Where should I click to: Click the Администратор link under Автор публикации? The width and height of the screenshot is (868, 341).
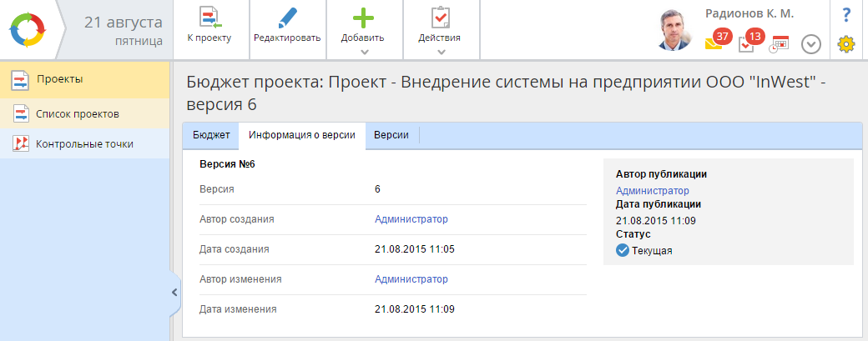click(x=653, y=191)
